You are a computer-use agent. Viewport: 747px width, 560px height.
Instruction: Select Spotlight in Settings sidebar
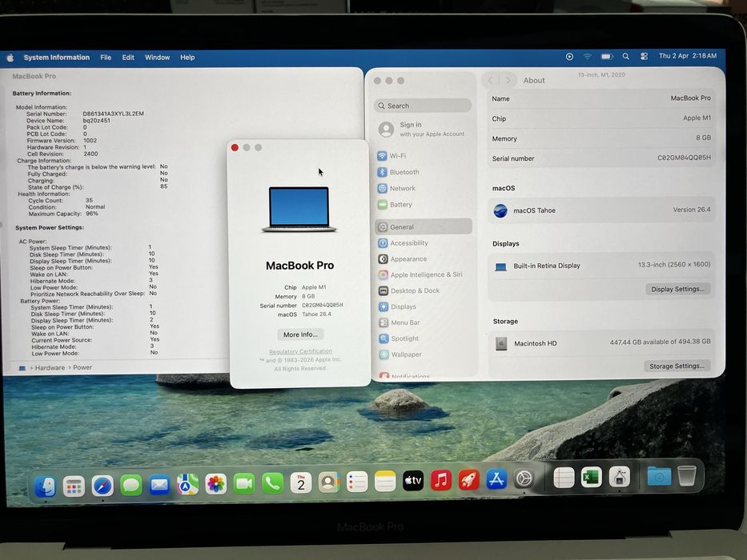coord(424,338)
